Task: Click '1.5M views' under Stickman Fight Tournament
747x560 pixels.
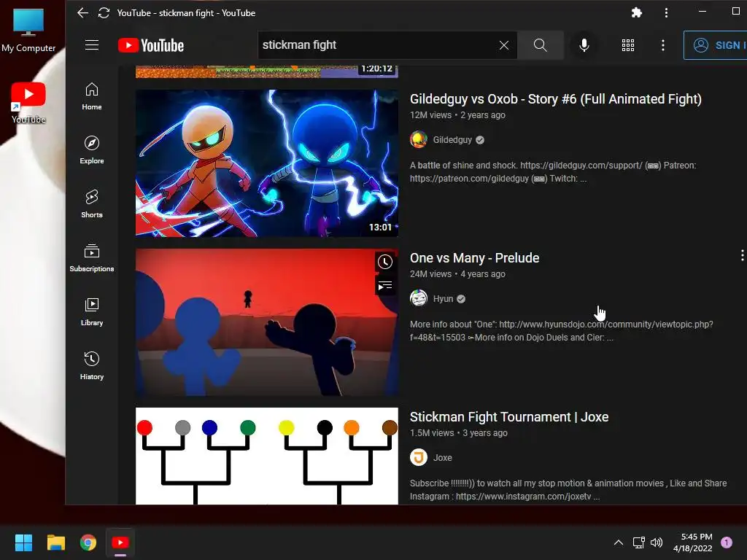Action: point(432,433)
